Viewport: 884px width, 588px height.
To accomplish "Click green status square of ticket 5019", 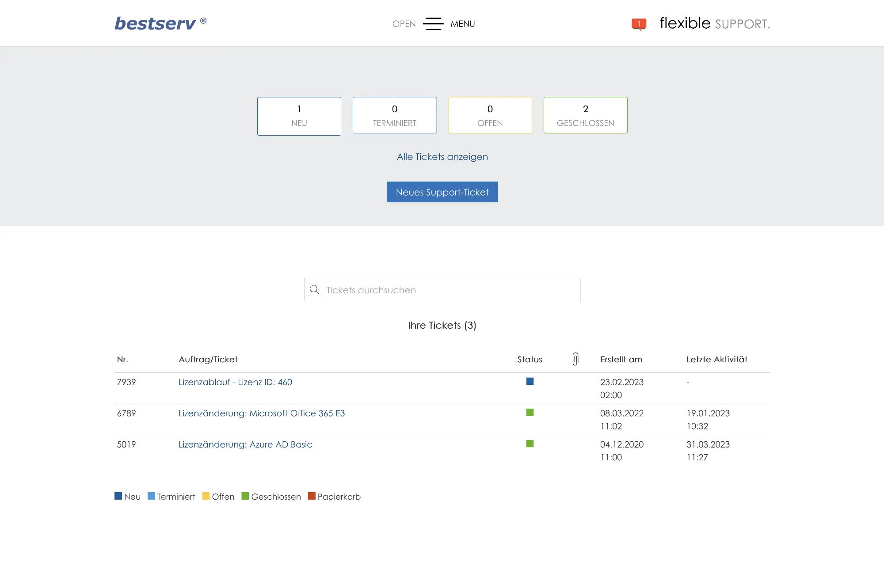I will [530, 444].
